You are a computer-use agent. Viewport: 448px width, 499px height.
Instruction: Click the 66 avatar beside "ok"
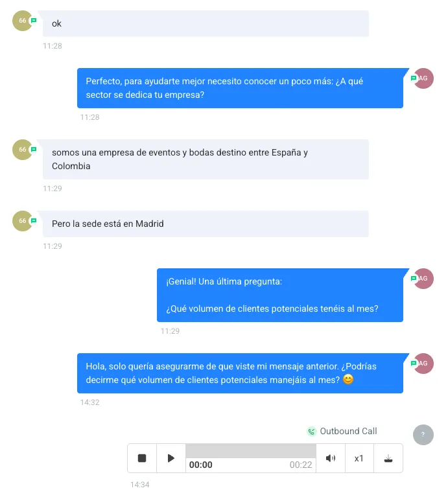(x=23, y=21)
